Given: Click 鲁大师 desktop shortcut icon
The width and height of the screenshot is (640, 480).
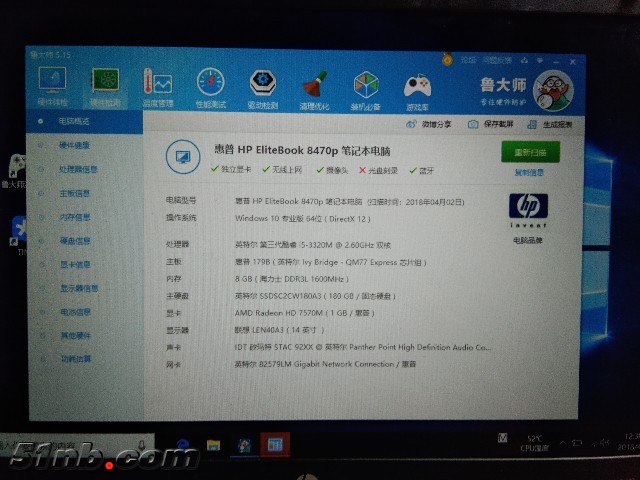Looking at the screenshot, I should [15, 171].
